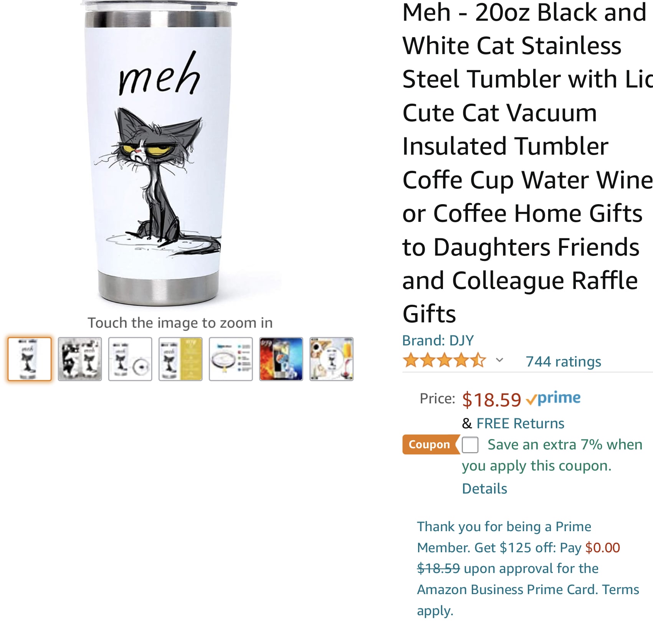View the fire and ice insulation thumbnail
Screen dimensions: 653x644
click(x=281, y=359)
